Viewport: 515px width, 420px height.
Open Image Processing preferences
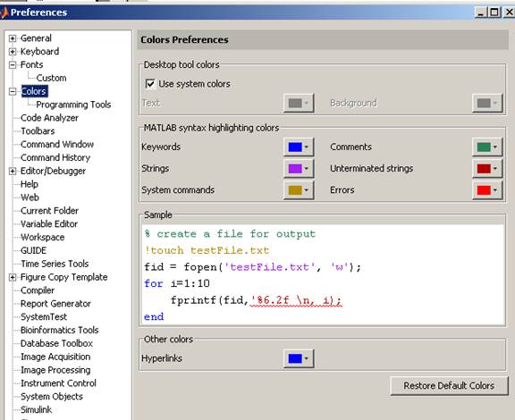(x=55, y=370)
